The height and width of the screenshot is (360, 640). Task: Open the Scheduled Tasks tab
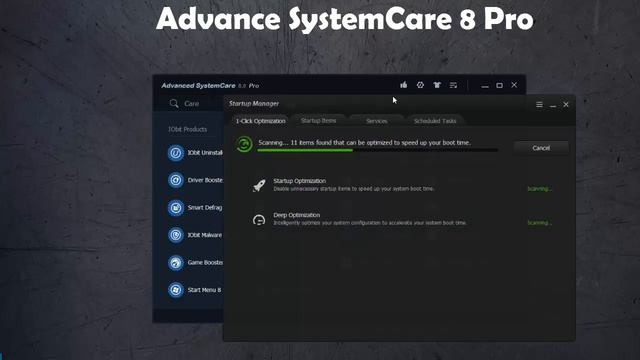pos(435,121)
